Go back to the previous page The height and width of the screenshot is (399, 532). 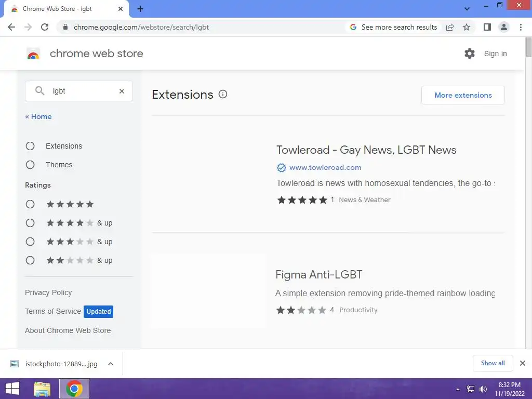[11, 27]
